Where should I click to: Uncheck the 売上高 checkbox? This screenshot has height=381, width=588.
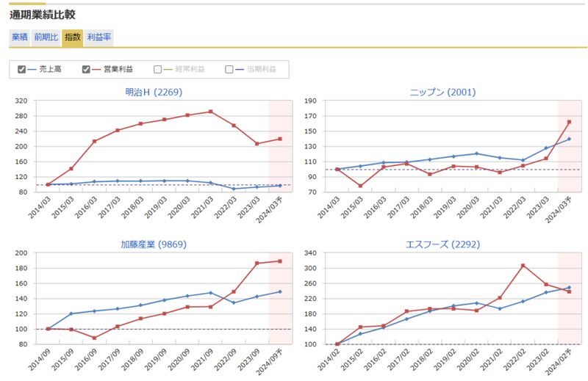pos(22,69)
